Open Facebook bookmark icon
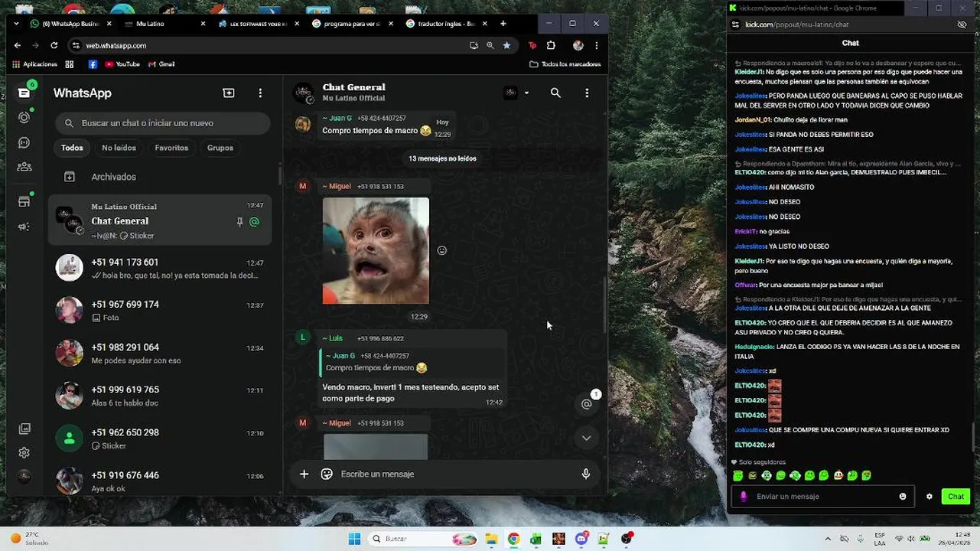980x551 pixels. (93, 64)
